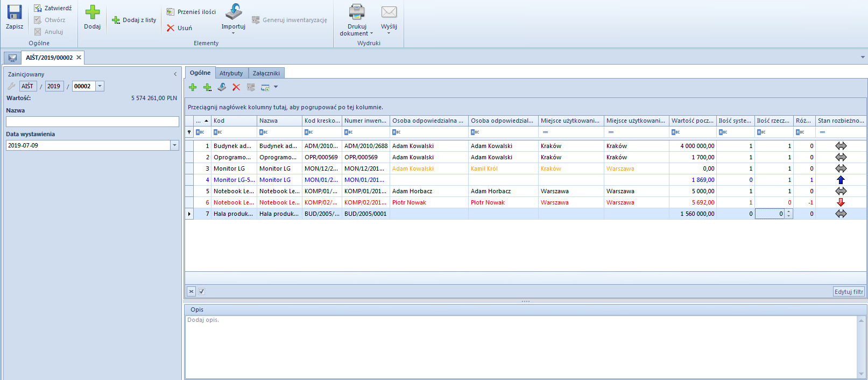The image size is (868, 380).
Task: Sort by the Kod column header
Action: coord(234,121)
